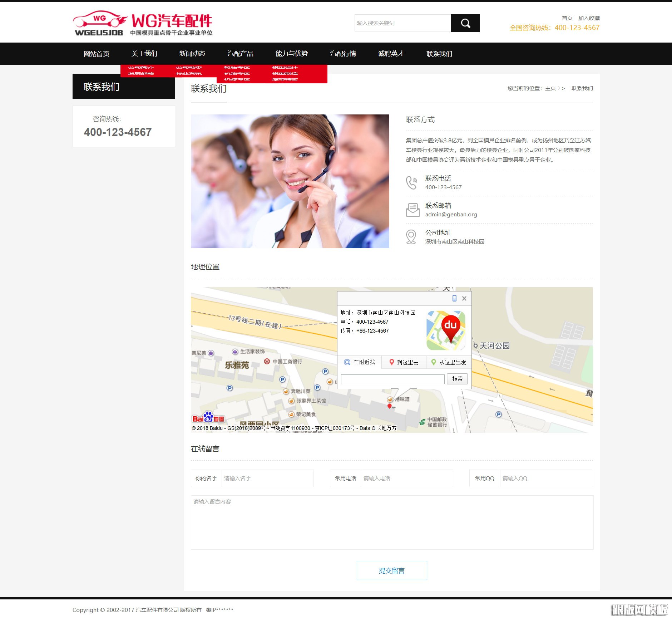Click the 搜索 button inside the map popup
Viewport: 672px width, 618px height.
(x=458, y=379)
